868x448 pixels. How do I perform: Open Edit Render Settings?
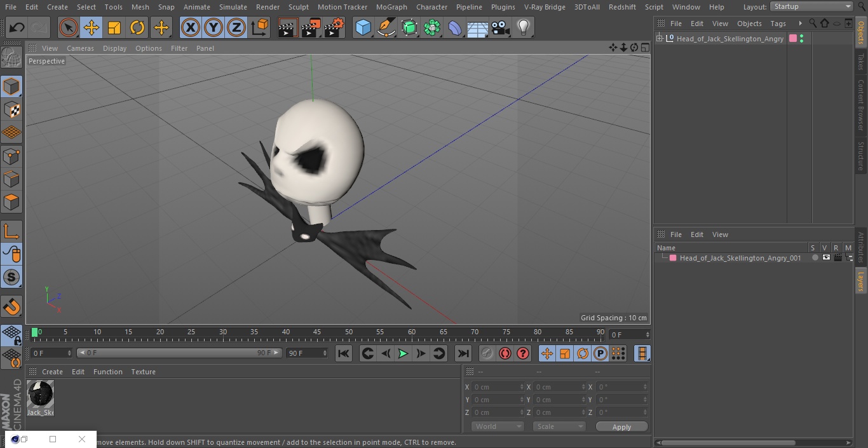click(x=334, y=28)
